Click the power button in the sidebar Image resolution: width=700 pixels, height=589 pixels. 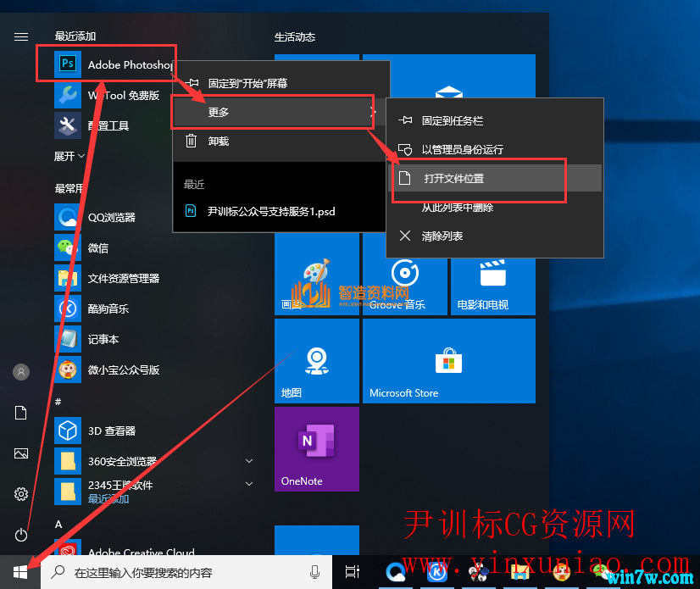(20, 536)
